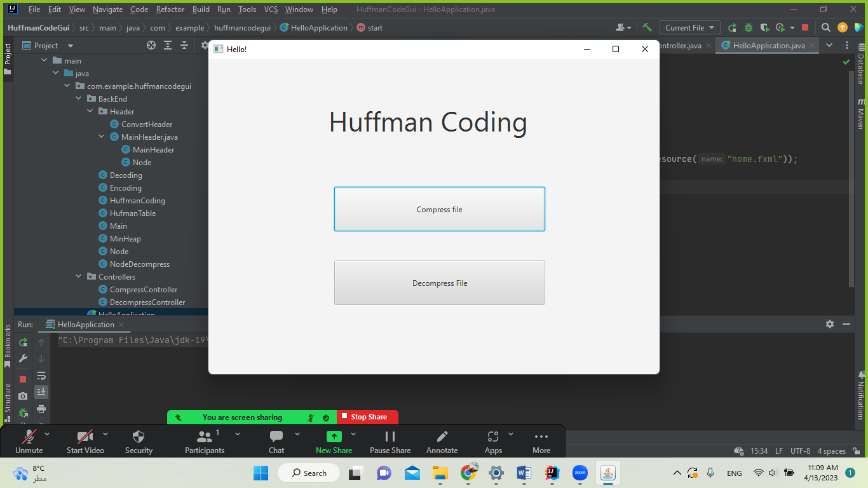The image size is (868, 488).
Task: Click the printer icon in Run console
Action: click(x=41, y=409)
